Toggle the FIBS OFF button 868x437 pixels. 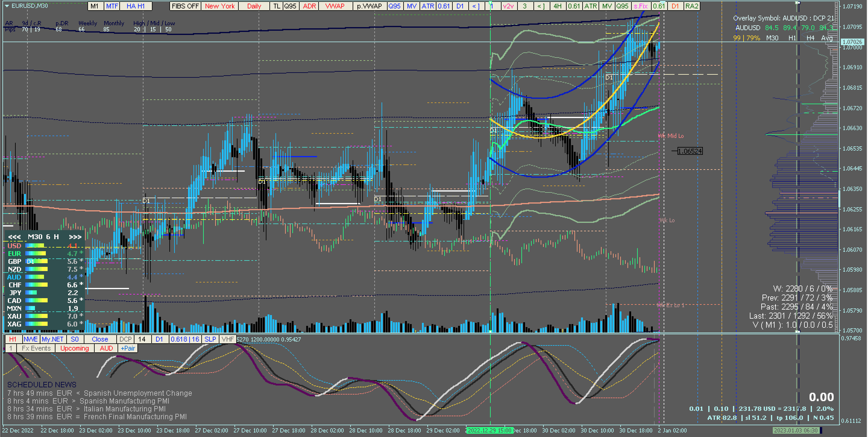click(x=185, y=6)
